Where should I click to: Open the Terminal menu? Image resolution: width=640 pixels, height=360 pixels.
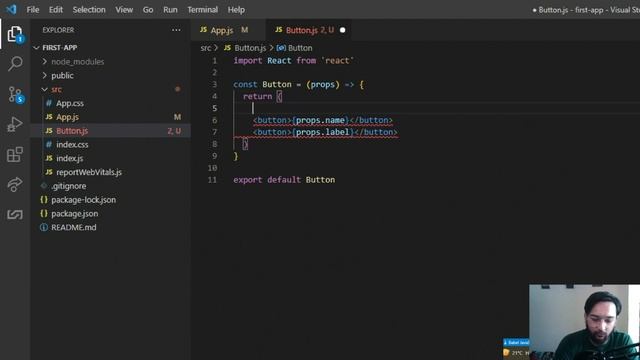202,9
